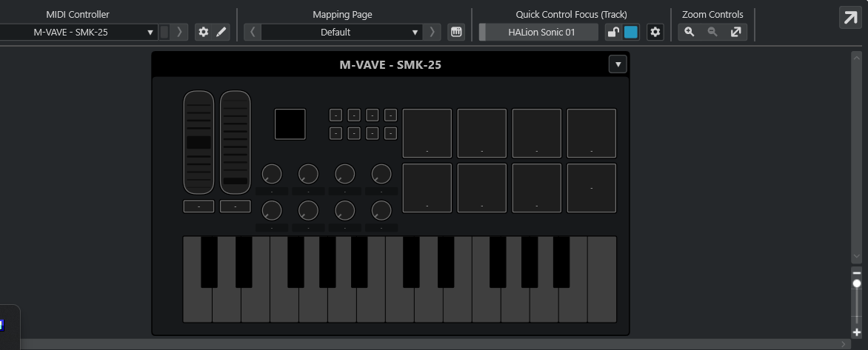Select first drum pad in top row

click(427, 133)
